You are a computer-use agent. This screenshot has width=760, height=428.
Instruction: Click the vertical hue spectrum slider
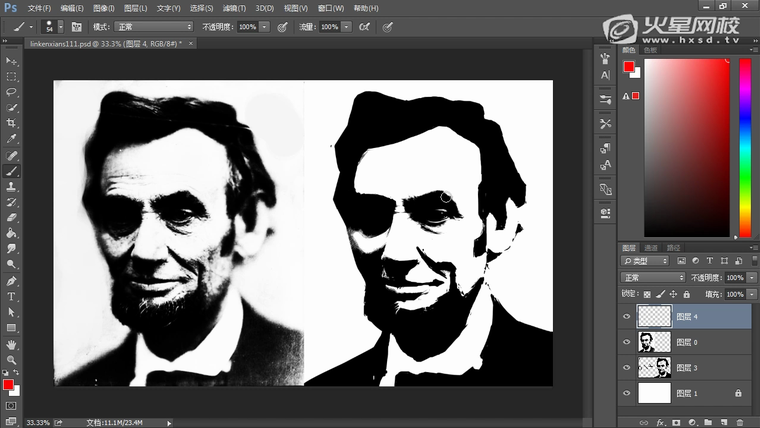(745, 145)
